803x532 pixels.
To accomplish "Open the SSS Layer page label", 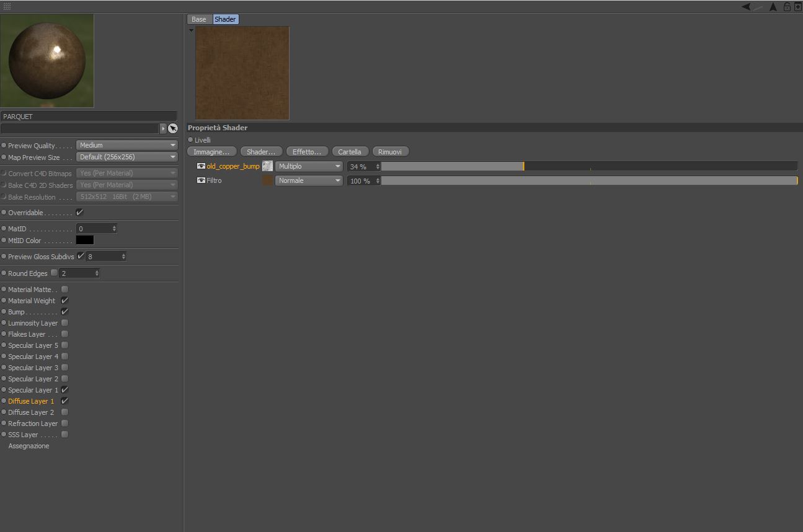I will (23, 435).
